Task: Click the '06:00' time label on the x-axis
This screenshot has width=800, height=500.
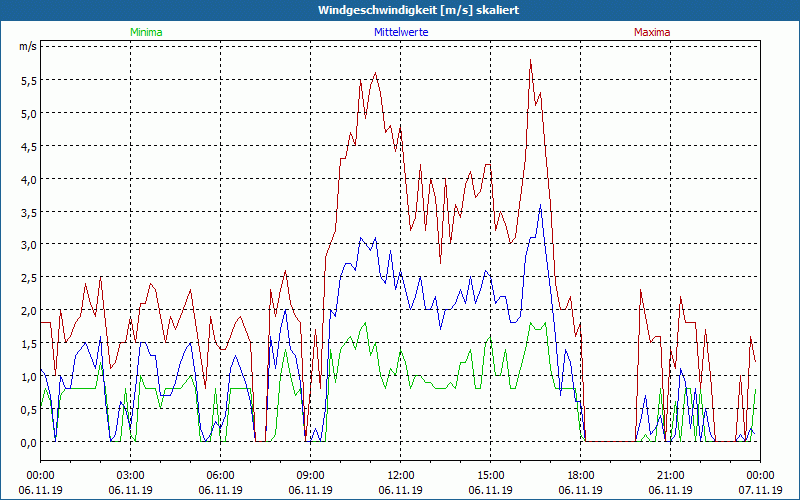Action: [x=220, y=476]
